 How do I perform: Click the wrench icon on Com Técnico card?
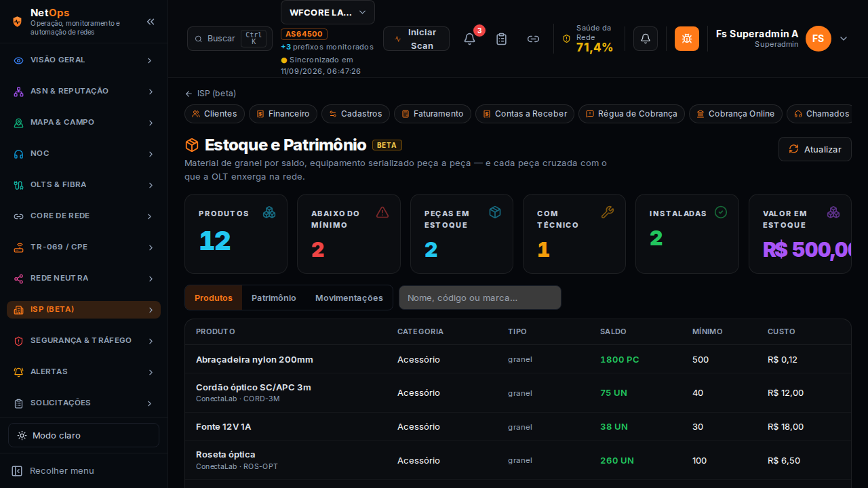(608, 212)
